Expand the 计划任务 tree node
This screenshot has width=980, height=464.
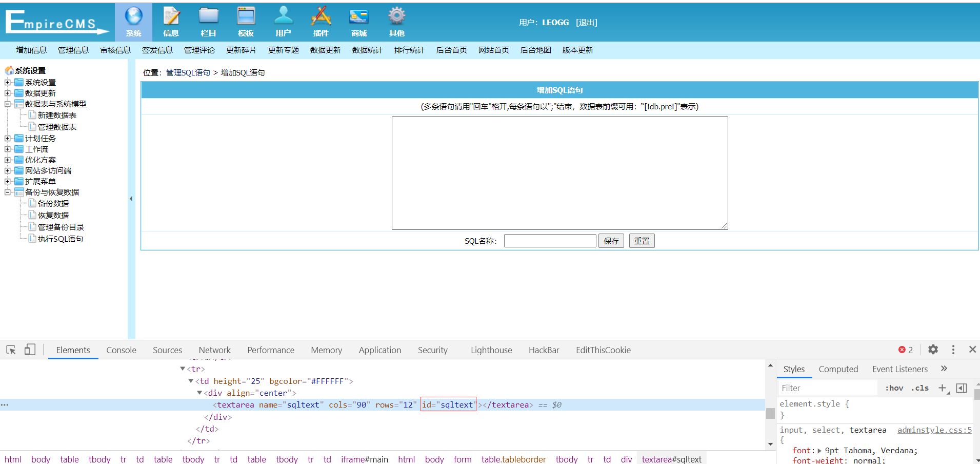(x=8, y=139)
